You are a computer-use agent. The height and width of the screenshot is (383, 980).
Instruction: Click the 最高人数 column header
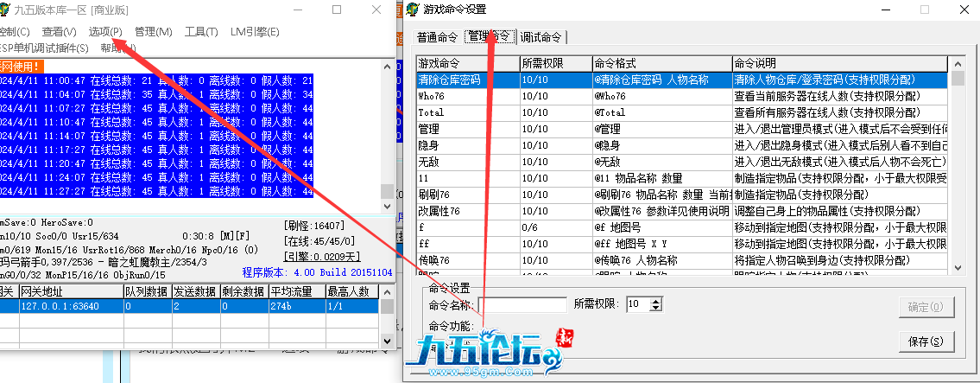coord(352,291)
